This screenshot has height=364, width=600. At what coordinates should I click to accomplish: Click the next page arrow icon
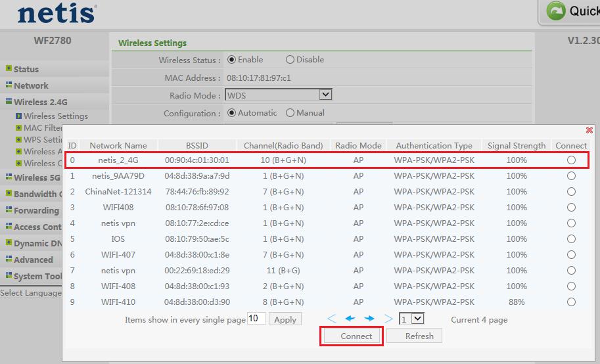(x=369, y=319)
